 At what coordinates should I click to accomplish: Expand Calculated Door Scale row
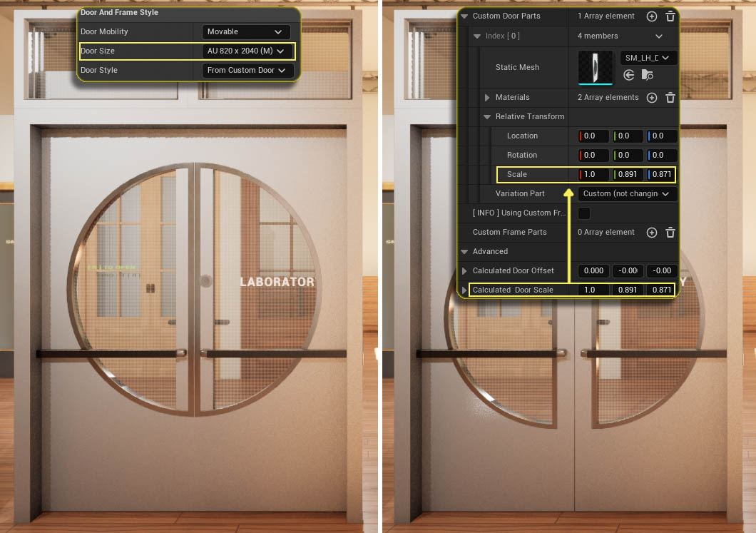point(464,290)
